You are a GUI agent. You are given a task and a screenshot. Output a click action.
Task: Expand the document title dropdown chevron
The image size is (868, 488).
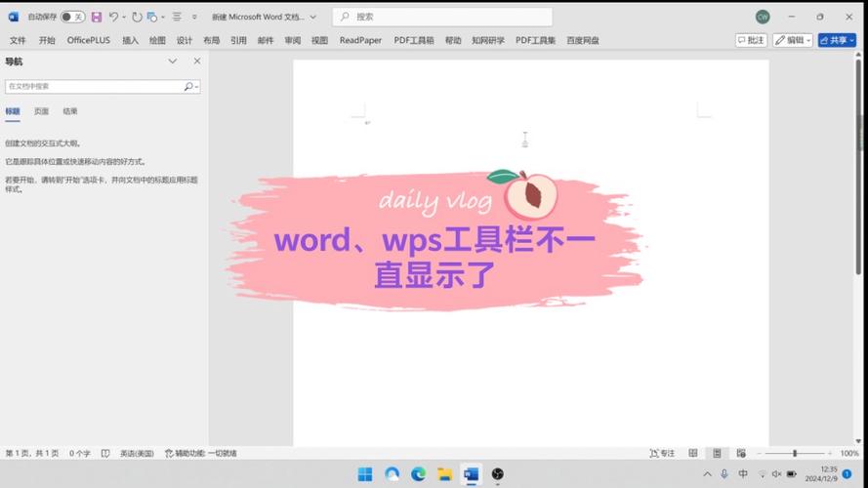pos(313,18)
